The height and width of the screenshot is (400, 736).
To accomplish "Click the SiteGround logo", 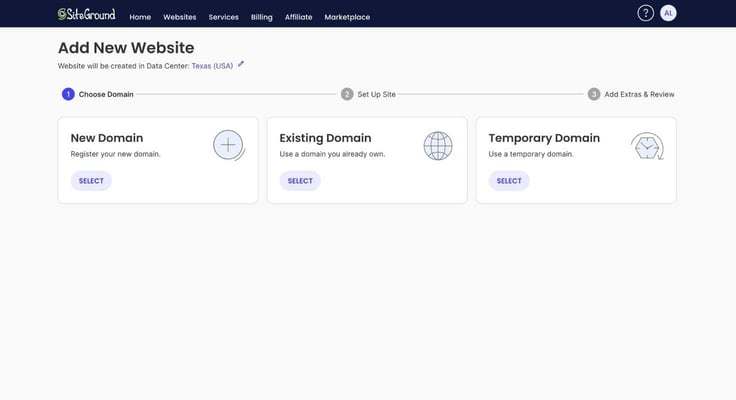I will tap(86, 14).
